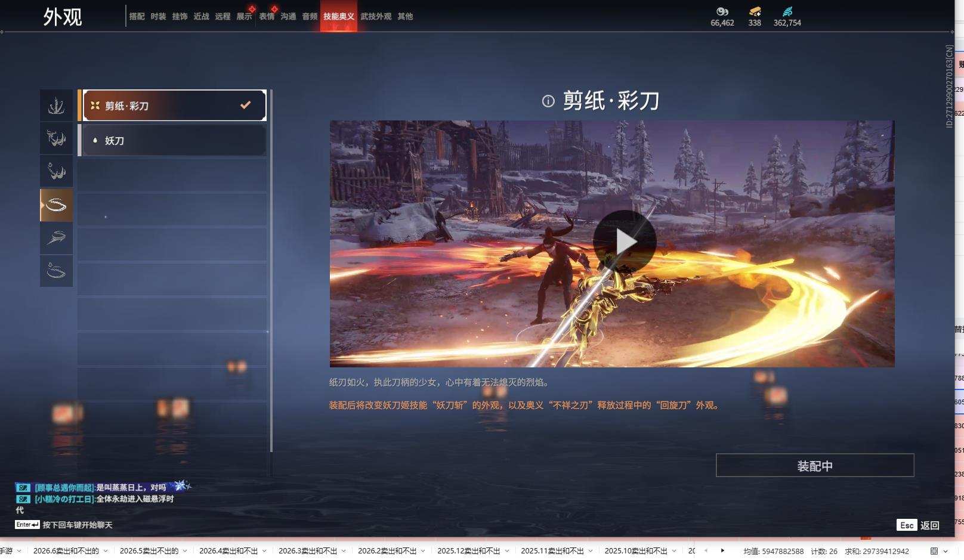Screen dimensions: 964x560
Task: Open the 挂饰 tab
Action: click(180, 16)
